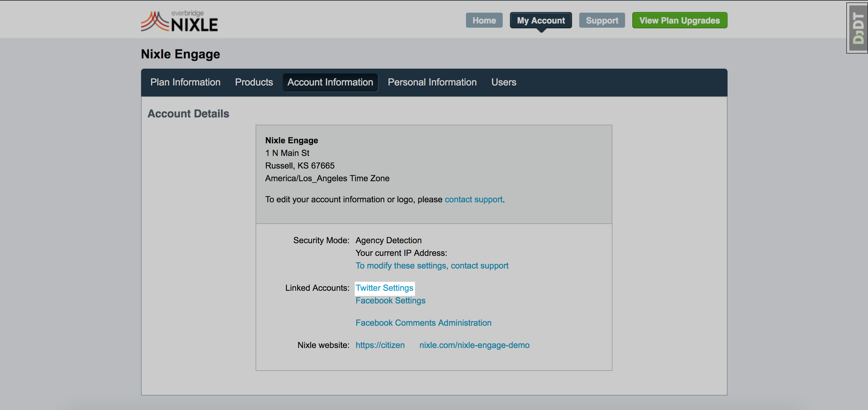Click the America/Los_Angeles Time Zone text
This screenshot has height=410, width=868.
327,179
